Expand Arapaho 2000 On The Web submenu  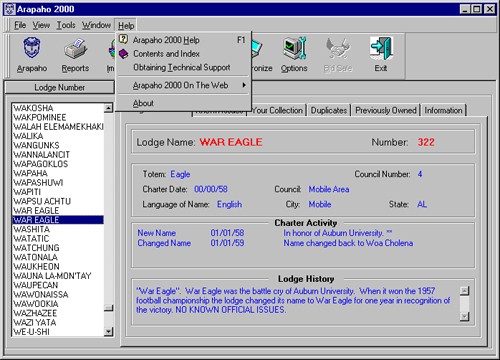(x=183, y=85)
